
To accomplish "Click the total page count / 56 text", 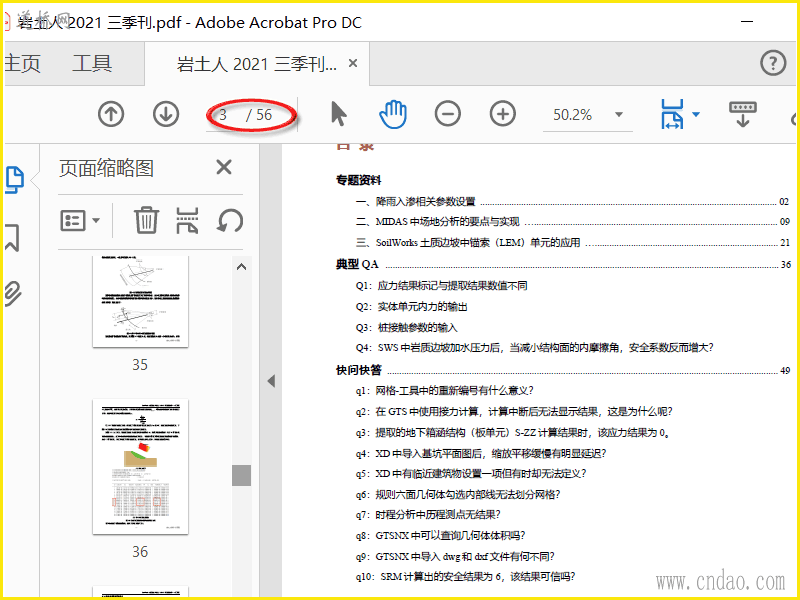I will [x=259, y=115].
